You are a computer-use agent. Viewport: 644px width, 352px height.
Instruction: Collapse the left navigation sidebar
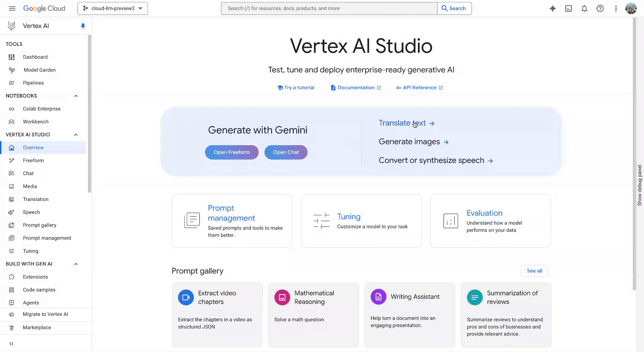coord(11,344)
